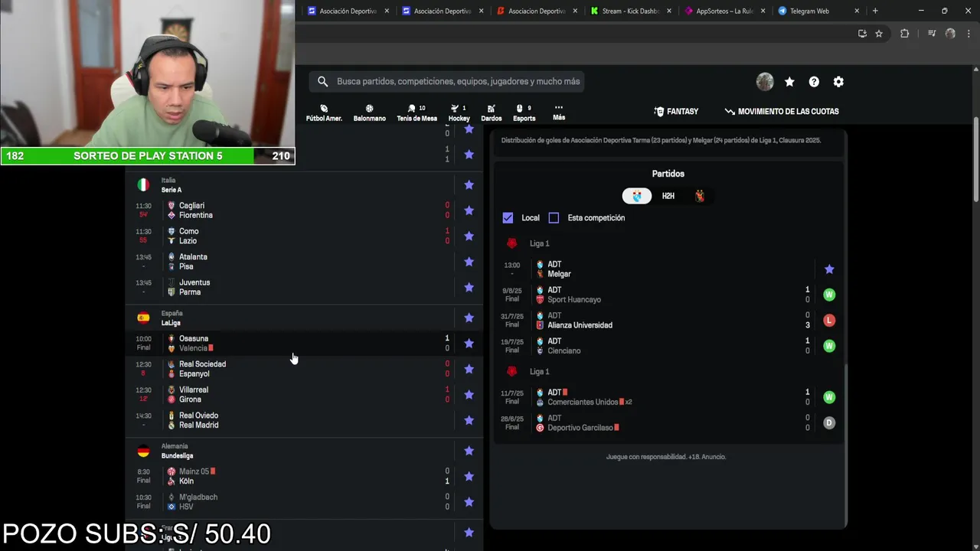Select the Melgar team matches tab

click(x=699, y=196)
